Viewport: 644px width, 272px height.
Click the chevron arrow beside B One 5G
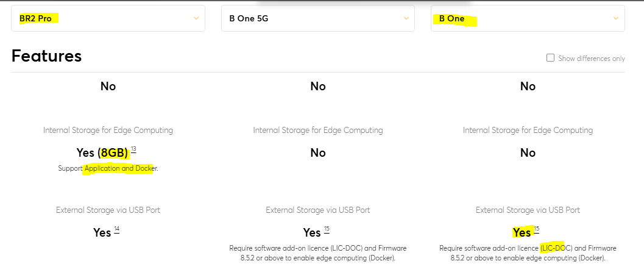pyautogui.click(x=406, y=18)
